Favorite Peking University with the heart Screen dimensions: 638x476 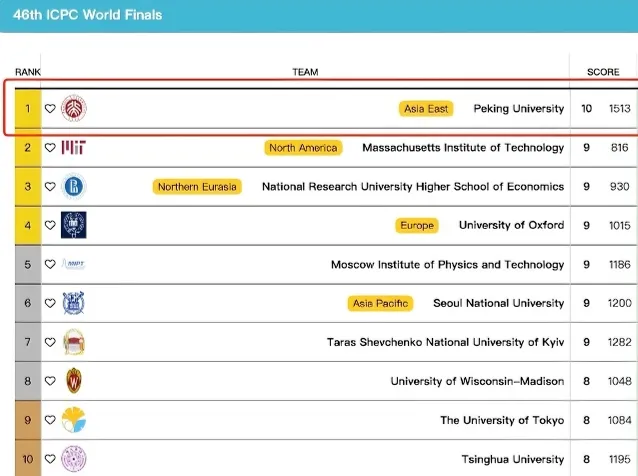point(50,109)
